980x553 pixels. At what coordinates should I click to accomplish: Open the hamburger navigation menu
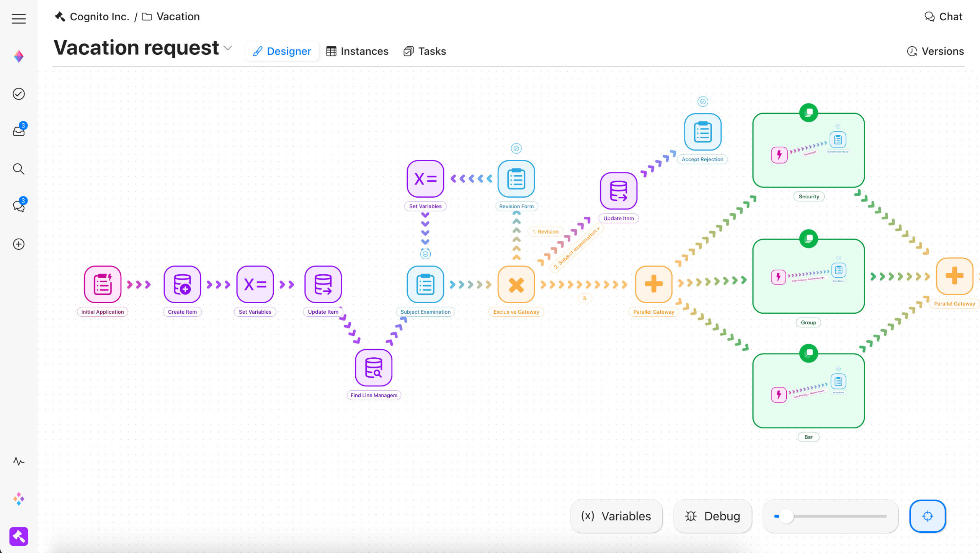pyautogui.click(x=18, y=18)
